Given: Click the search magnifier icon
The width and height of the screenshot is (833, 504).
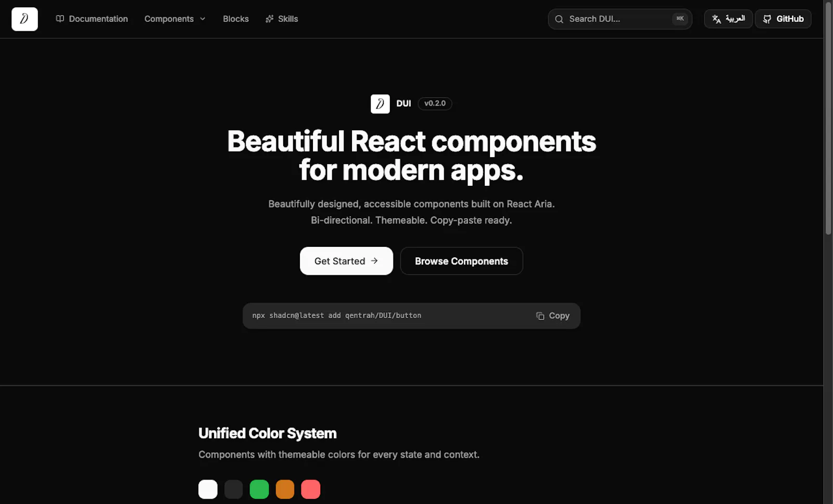Looking at the screenshot, I should (559, 19).
